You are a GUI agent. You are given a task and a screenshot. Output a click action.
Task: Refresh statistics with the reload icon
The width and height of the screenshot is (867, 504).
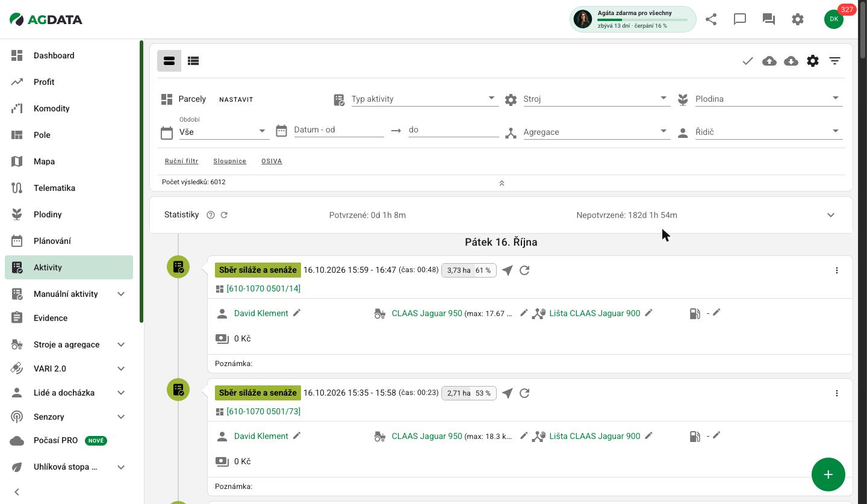pyautogui.click(x=224, y=215)
